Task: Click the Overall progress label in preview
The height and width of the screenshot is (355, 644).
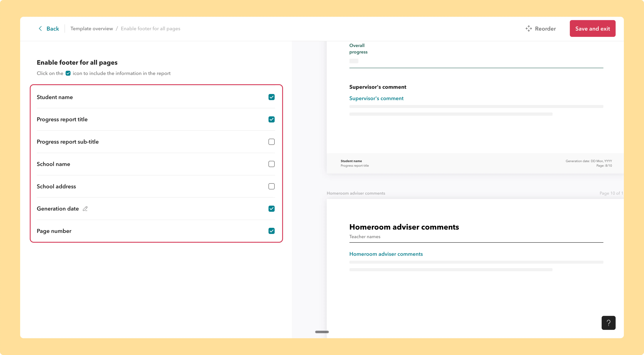Action: click(x=358, y=49)
